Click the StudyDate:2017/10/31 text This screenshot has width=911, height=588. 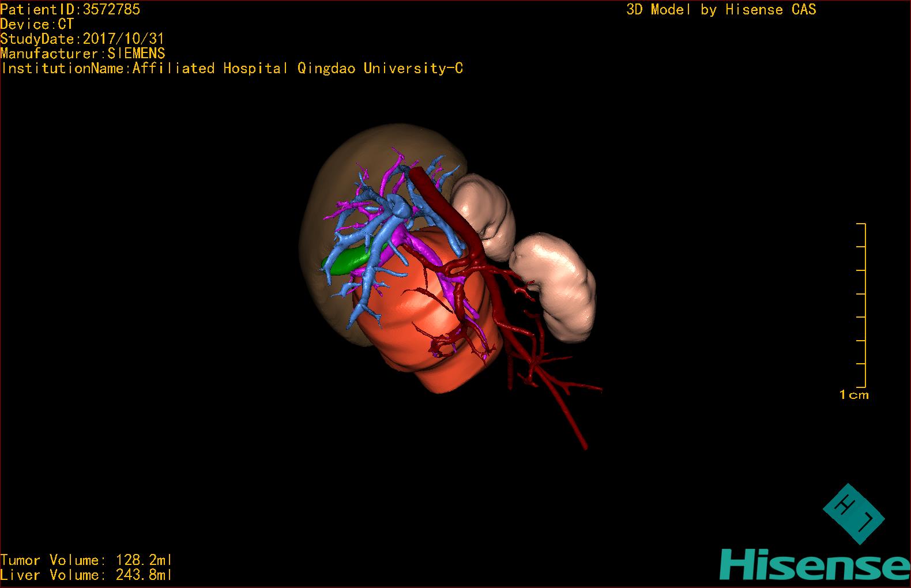(x=82, y=39)
